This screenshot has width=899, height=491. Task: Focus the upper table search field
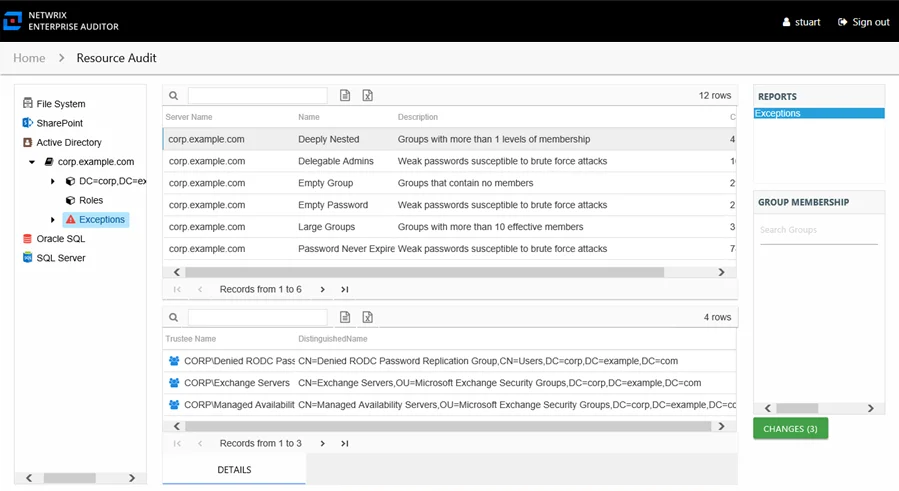click(257, 96)
